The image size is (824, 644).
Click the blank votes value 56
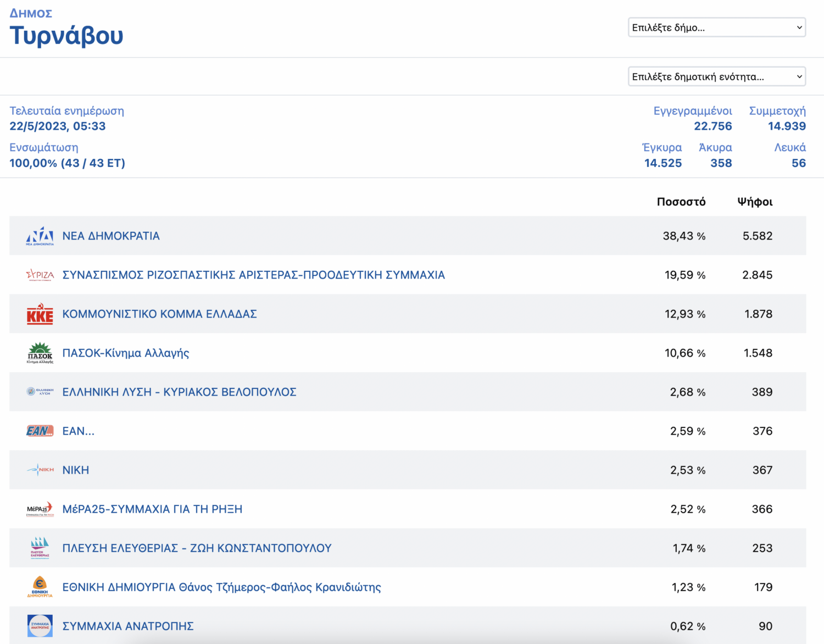[799, 163]
